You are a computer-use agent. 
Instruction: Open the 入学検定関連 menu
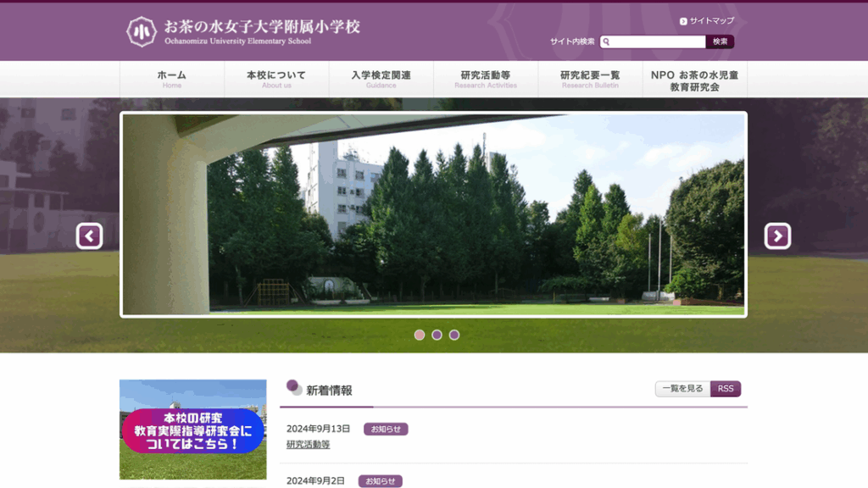pyautogui.click(x=381, y=79)
